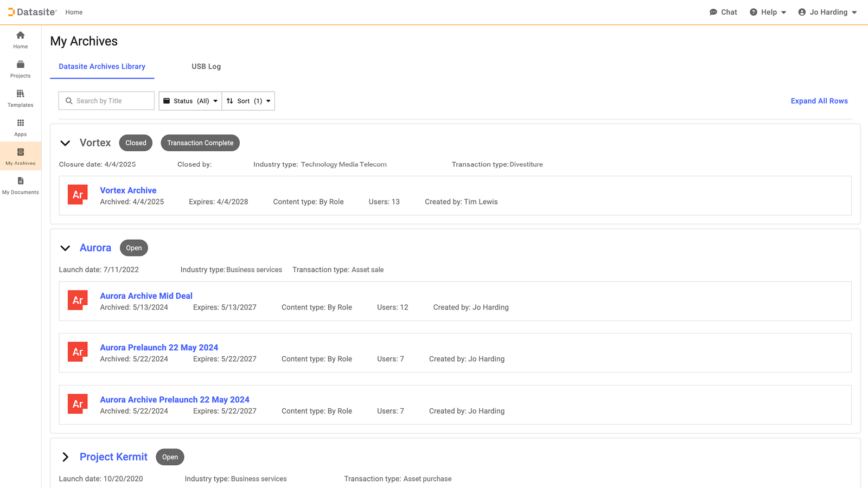
Task: Open Aurora Prelaunch 22 May 2024 archive
Action: coord(159,348)
